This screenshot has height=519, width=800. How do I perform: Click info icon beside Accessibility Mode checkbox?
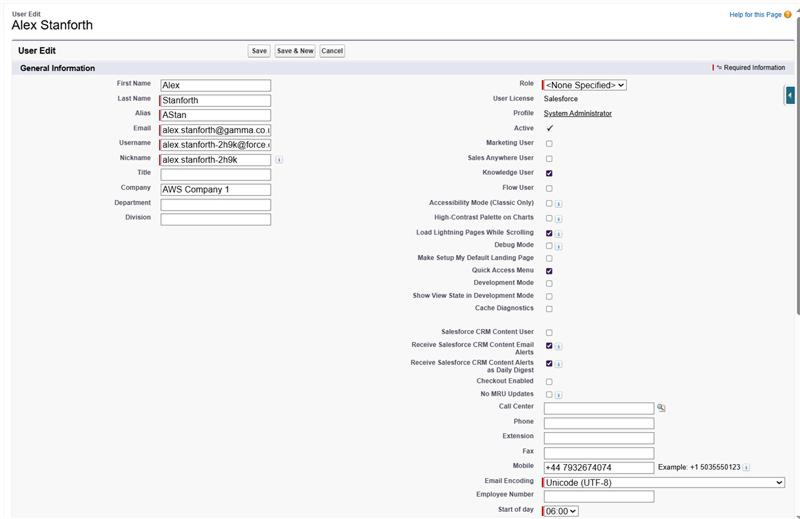pos(558,204)
